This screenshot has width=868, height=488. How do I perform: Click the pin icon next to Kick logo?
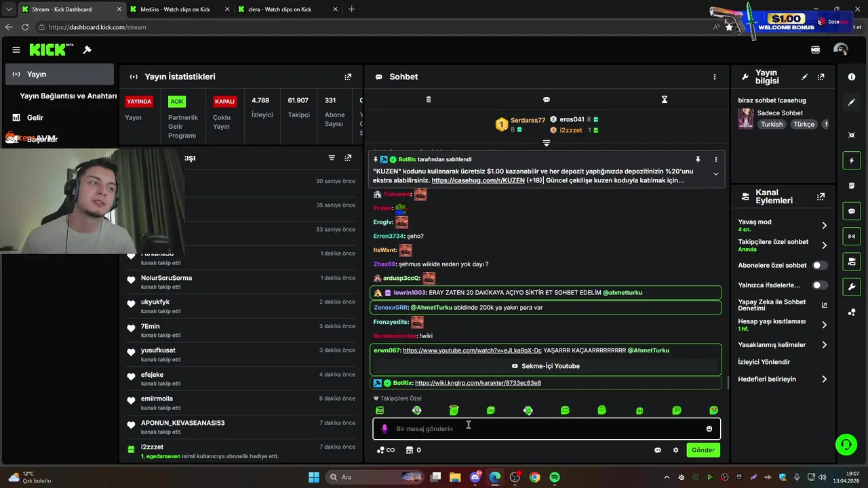(x=87, y=49)
